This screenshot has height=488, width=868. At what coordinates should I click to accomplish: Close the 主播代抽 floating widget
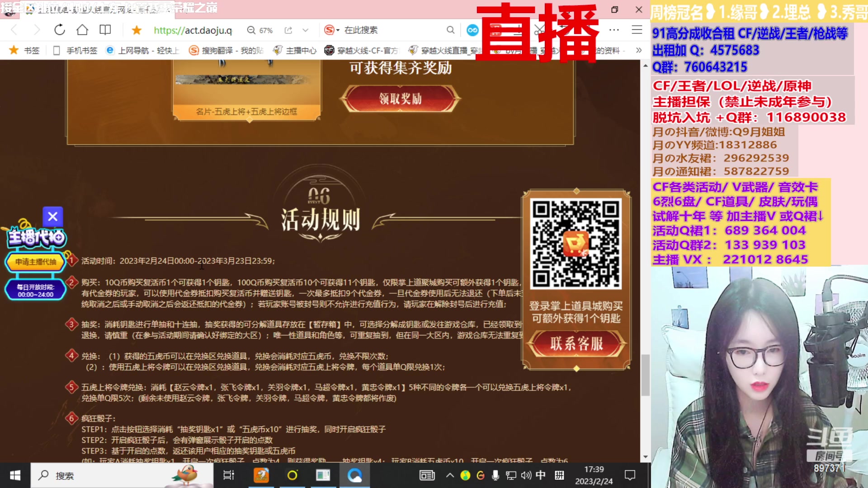click(53, 217)
